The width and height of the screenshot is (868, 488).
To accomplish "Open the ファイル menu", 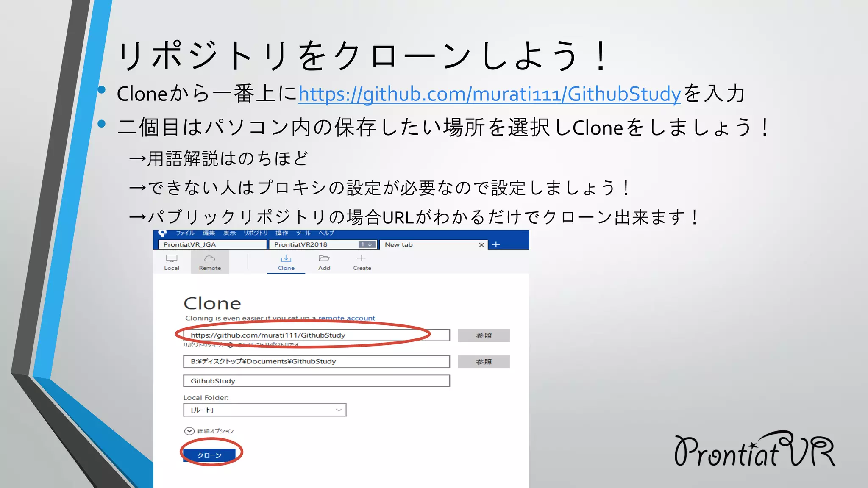I will click(x=185, y=233).
